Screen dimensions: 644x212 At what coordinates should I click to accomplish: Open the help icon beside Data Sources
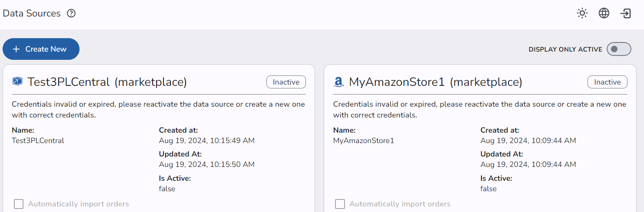[71, 13]
